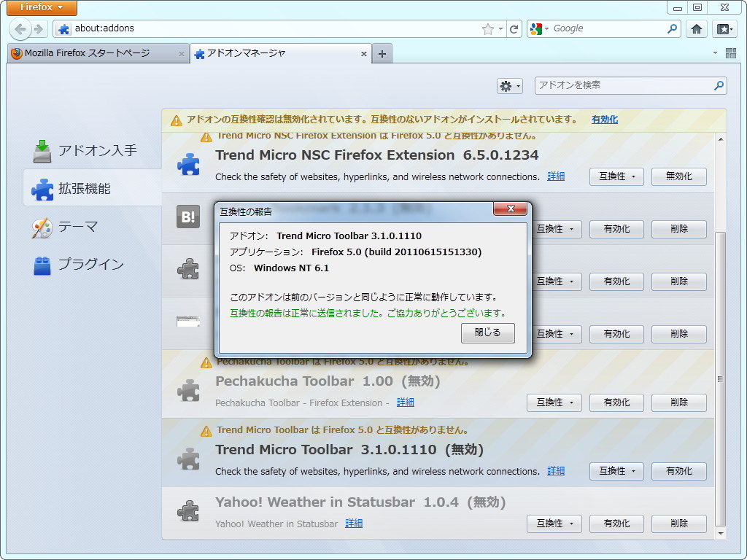Click the add-on list vertical scrollbar thumb
Image resolution: width=747 pixels, height=560 pixels.
720,379
